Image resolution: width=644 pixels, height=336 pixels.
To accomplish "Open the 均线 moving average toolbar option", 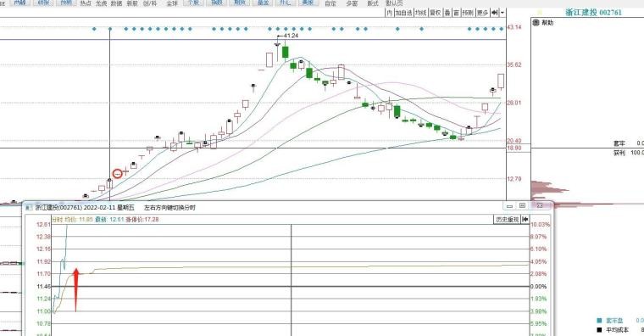I will (x=421, y=13).
